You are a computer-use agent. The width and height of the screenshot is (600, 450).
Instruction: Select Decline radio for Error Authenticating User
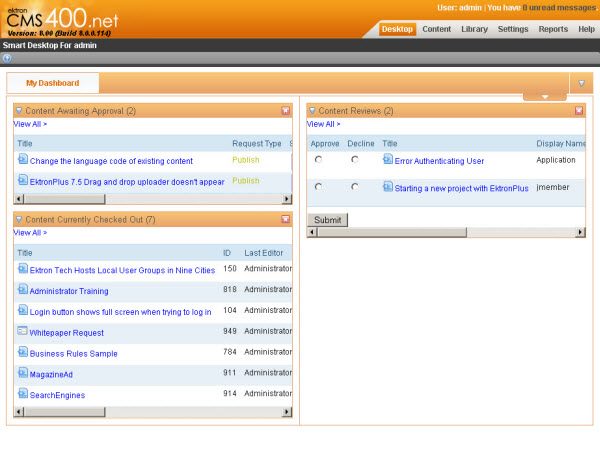pos(354,160)
